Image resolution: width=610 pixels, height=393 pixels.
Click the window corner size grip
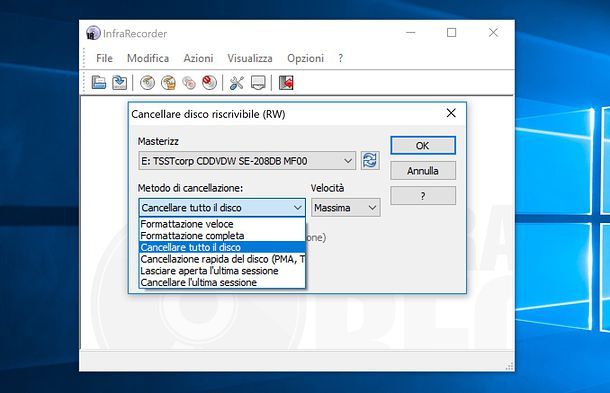509,366
